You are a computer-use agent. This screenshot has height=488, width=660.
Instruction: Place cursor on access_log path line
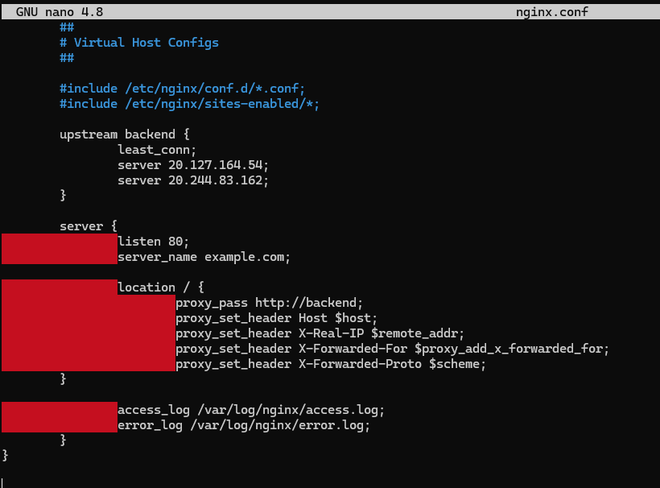pyautogui.click(x=251, y=410)
